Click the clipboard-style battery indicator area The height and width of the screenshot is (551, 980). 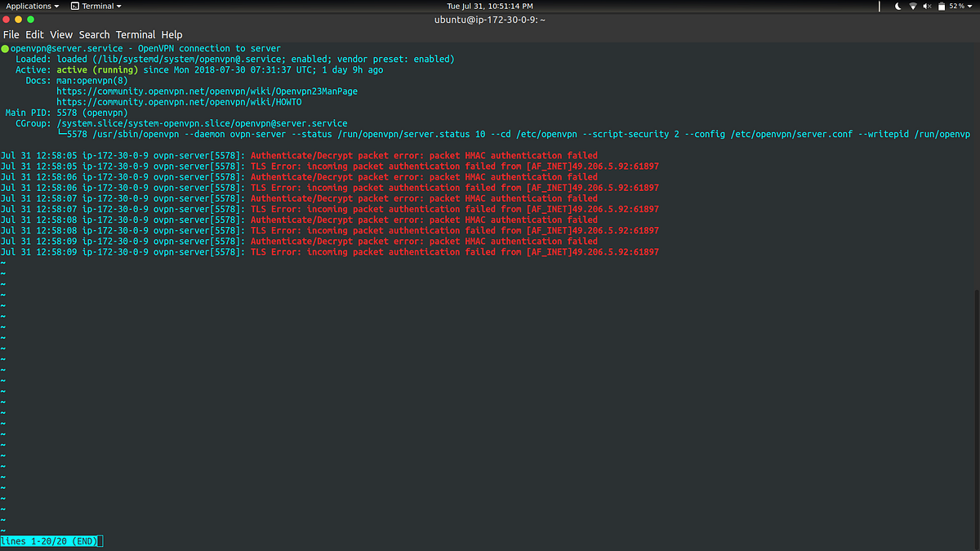942,6
